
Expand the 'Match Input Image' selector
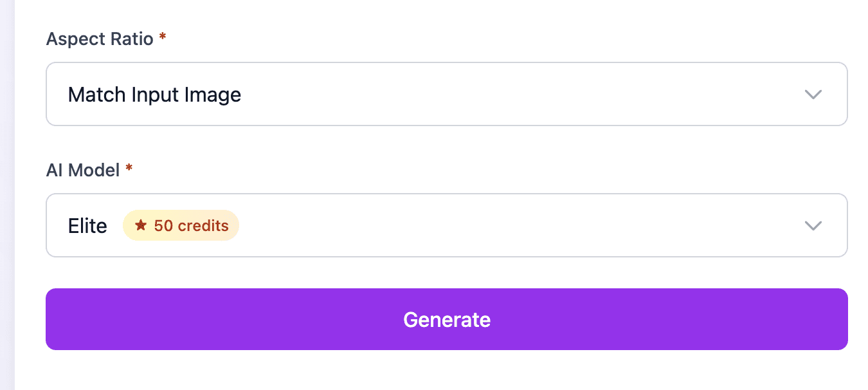(447, 94)
